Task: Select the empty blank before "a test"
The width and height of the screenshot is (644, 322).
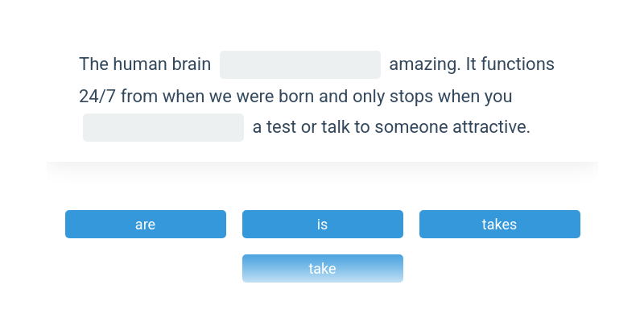Action: (163, 128)
